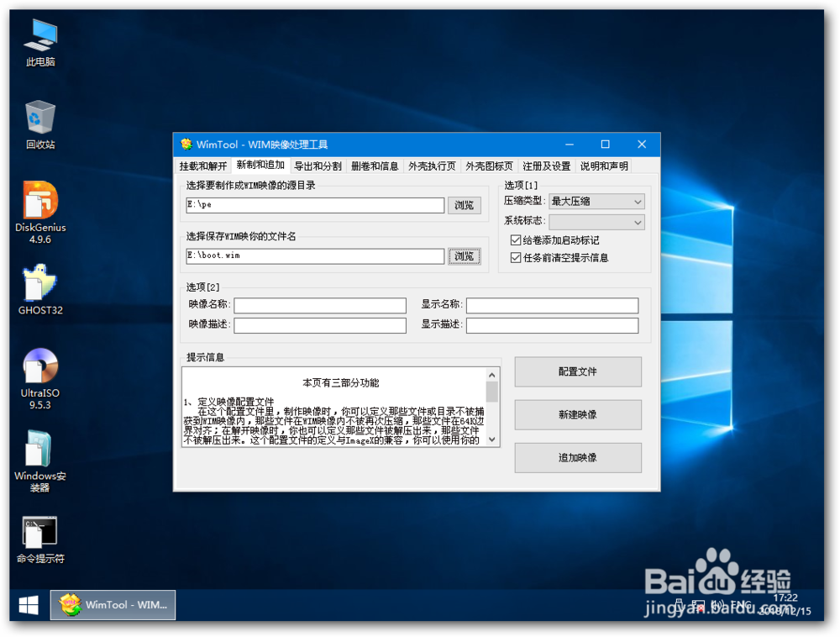The height and width of the screenshot is (637, 840).
Task: Click the 新建映像 button
Action: [x=578, y=414]
